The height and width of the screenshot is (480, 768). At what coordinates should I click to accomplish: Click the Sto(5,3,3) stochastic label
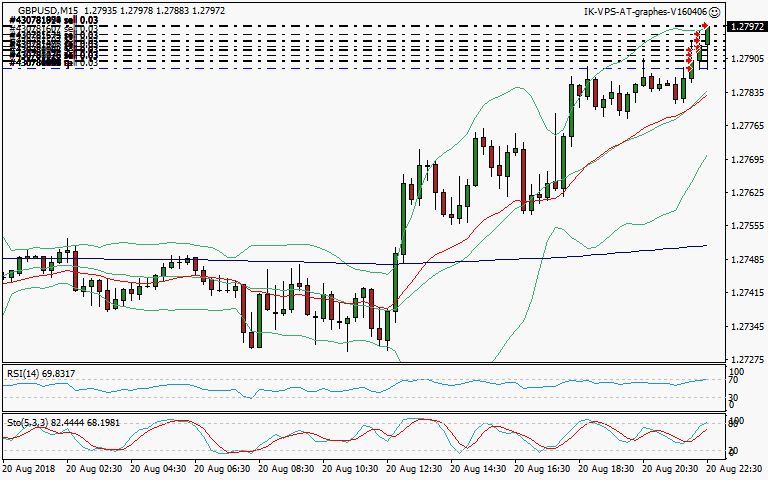[50, 423]
